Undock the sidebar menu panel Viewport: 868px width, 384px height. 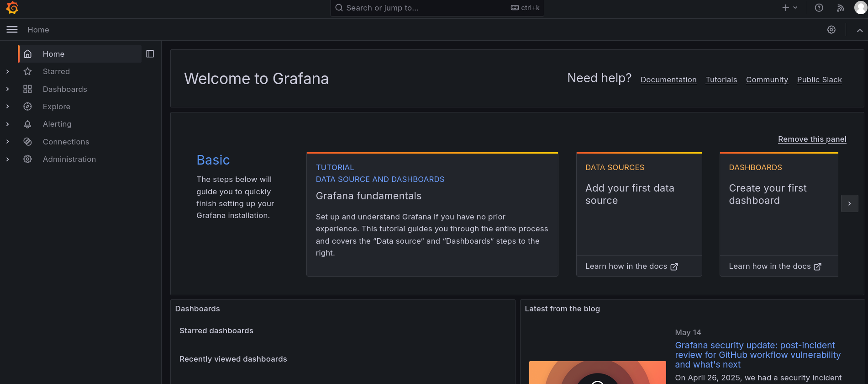click(150, 54)
